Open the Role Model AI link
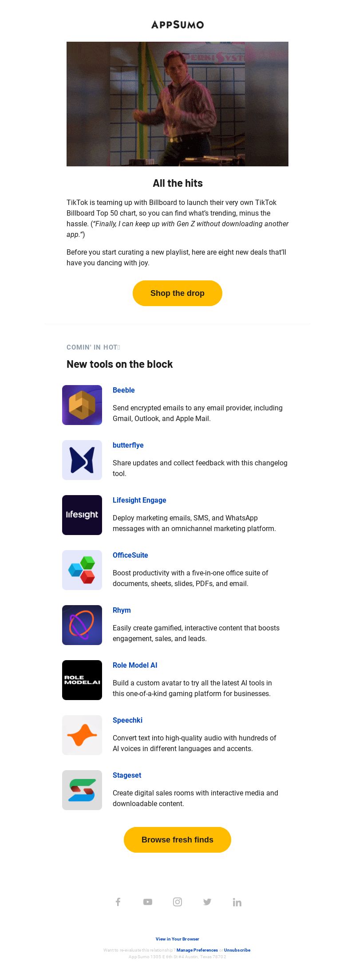This screenshot has height=980, width=355. click(x=135, y=665)
